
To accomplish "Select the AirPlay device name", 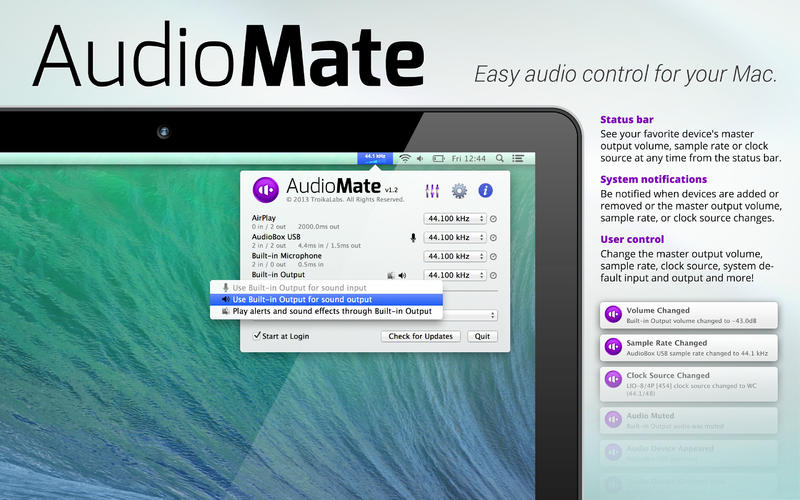I will pyautogui.click(x=263, y=218).
